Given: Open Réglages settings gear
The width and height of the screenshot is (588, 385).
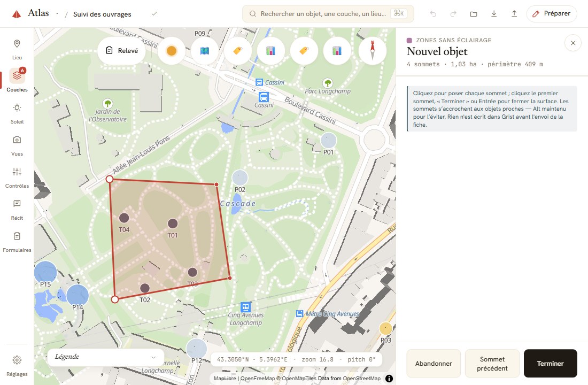Looking at the screenshot, I should click(17, 366).
